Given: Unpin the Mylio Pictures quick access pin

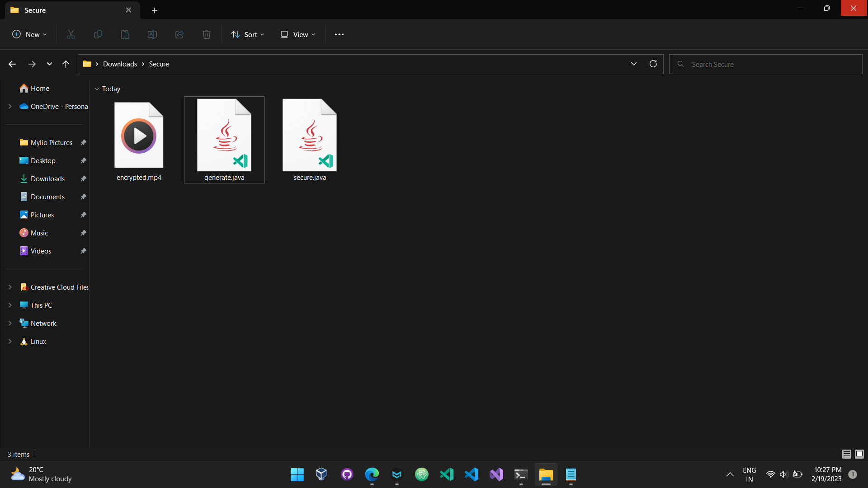Looking at the screenshot, I should point(83,143).
